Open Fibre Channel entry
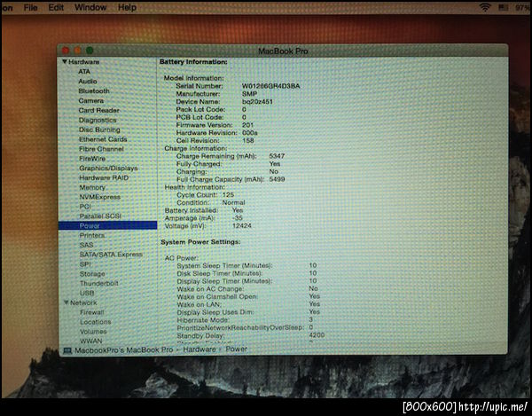The image size is (532, 416). click(x=101, y=149)
